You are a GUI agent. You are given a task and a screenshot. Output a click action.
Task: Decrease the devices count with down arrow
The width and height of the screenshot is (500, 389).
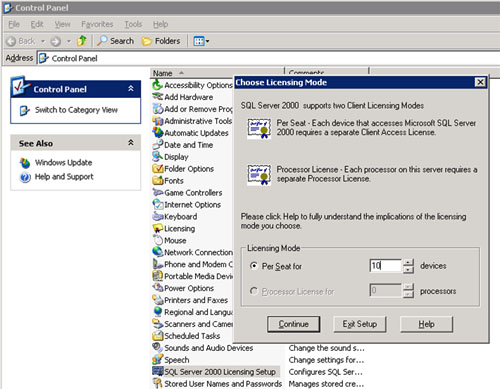click(408, 270)
